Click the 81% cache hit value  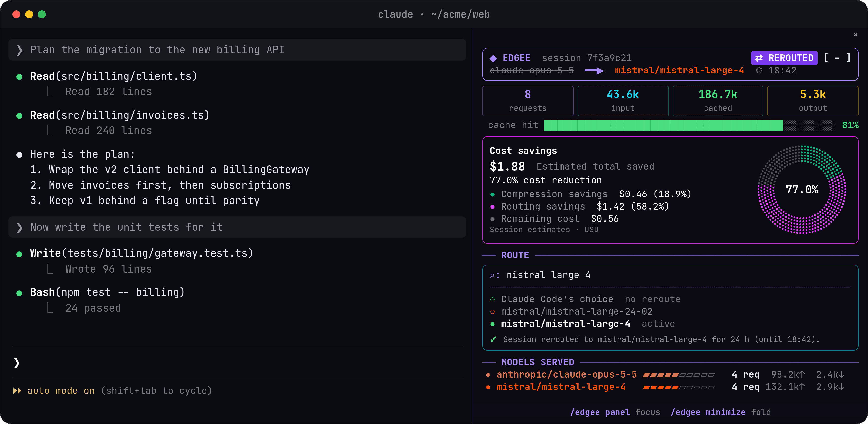[850, 125]
